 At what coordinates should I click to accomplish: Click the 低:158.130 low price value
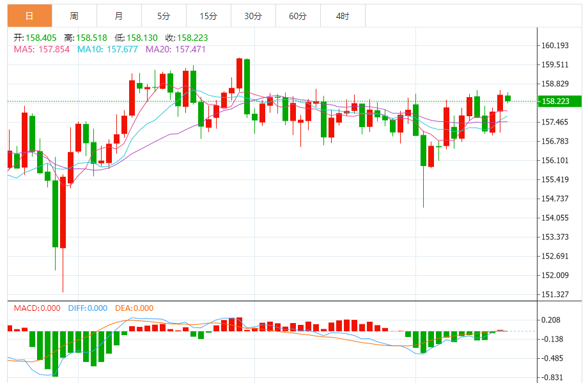(136, 38)
